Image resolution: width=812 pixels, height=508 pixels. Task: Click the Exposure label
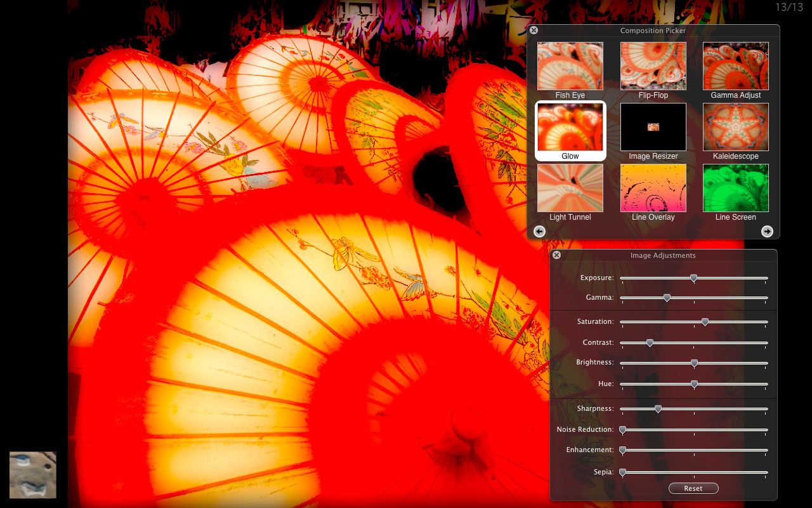pos(597,278)
